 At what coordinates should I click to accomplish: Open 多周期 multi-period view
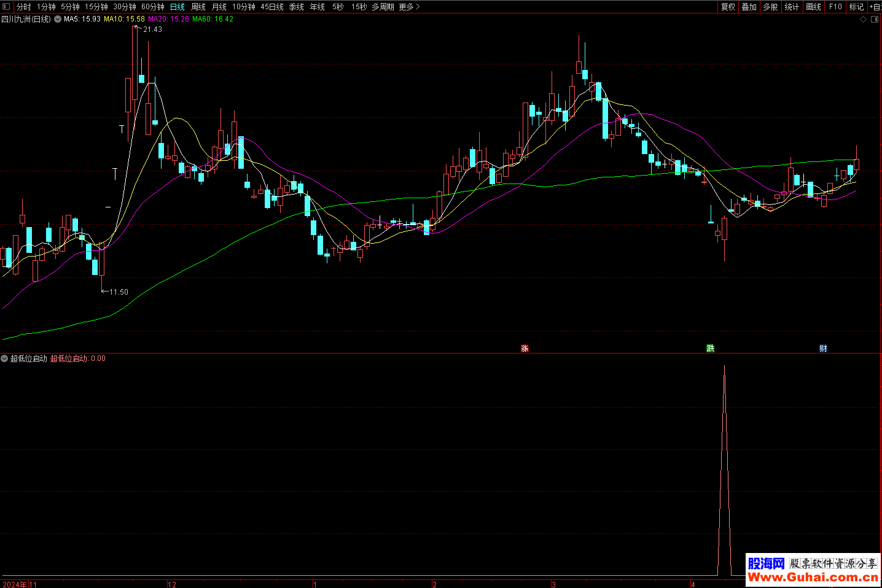click(x=383, y=7)
